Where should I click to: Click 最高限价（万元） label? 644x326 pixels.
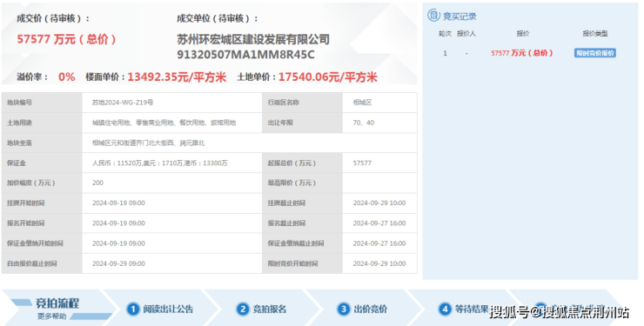coord(292,183)
